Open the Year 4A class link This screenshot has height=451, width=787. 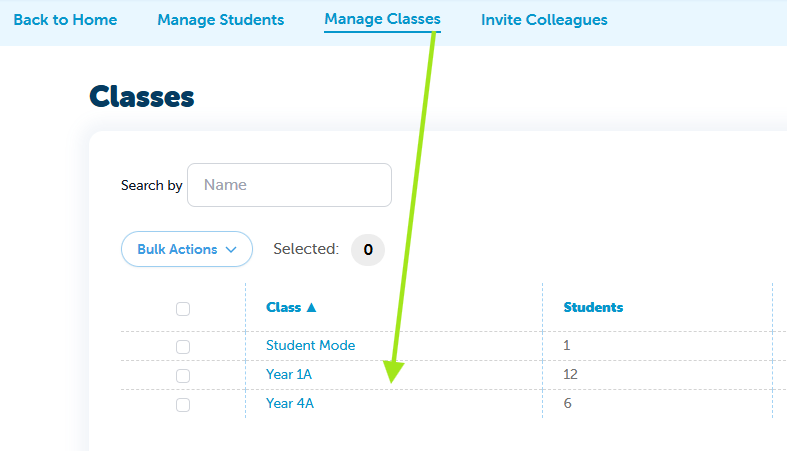[290, 404]
